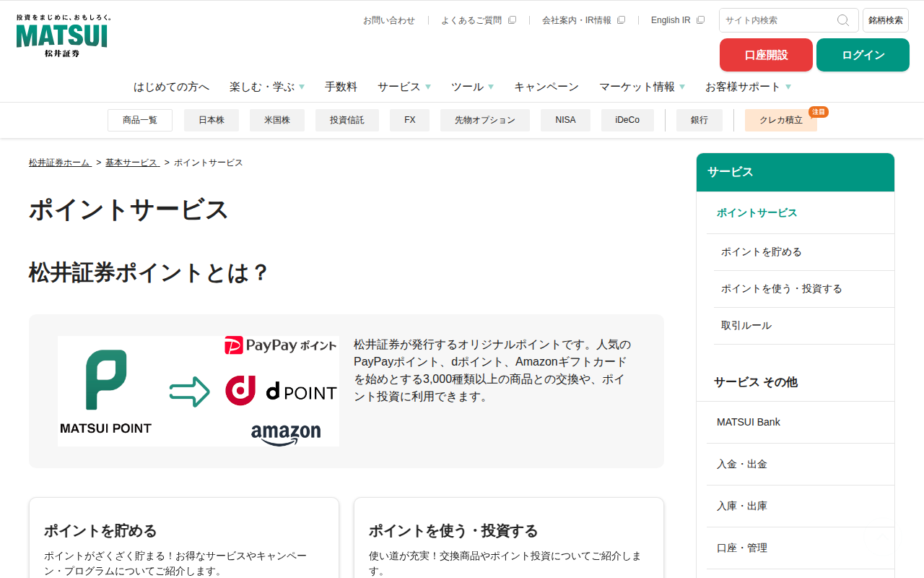Screen dimensions: 924x578
Task: Select the 投資信託 product tab
Action: (347, 120)
